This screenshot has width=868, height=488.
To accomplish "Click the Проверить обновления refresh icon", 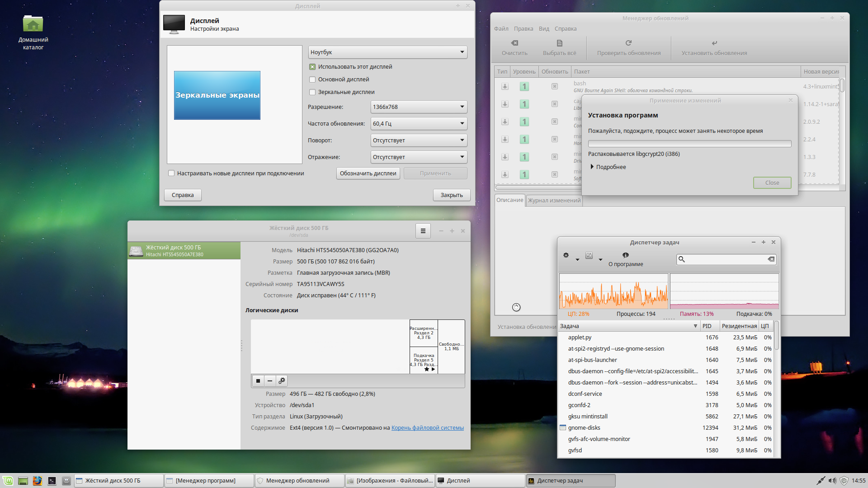I will tap(628, 42).
